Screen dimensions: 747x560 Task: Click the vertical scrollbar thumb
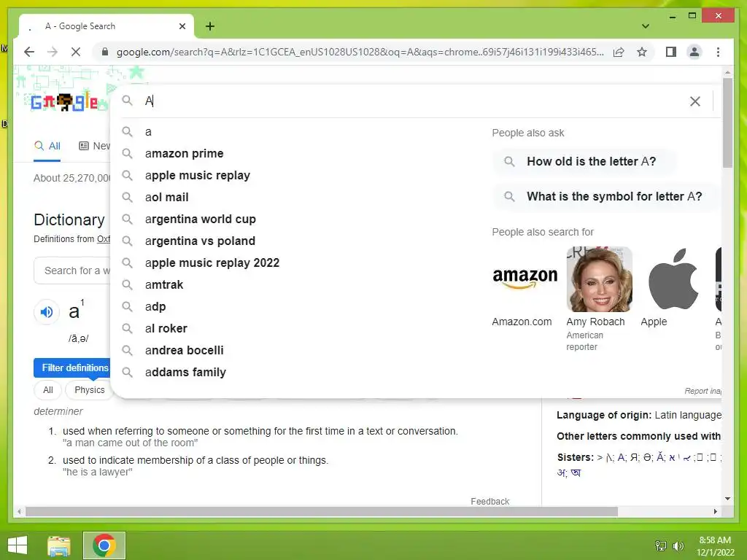727,122
